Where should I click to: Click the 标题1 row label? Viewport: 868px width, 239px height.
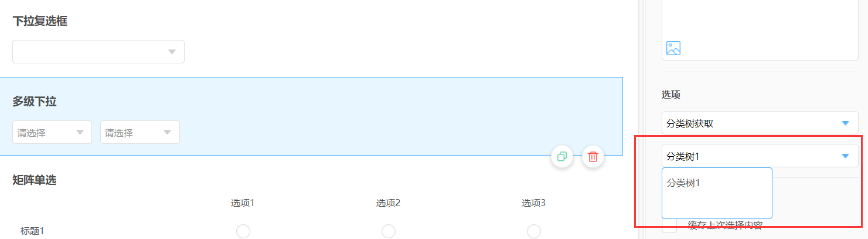32,231
